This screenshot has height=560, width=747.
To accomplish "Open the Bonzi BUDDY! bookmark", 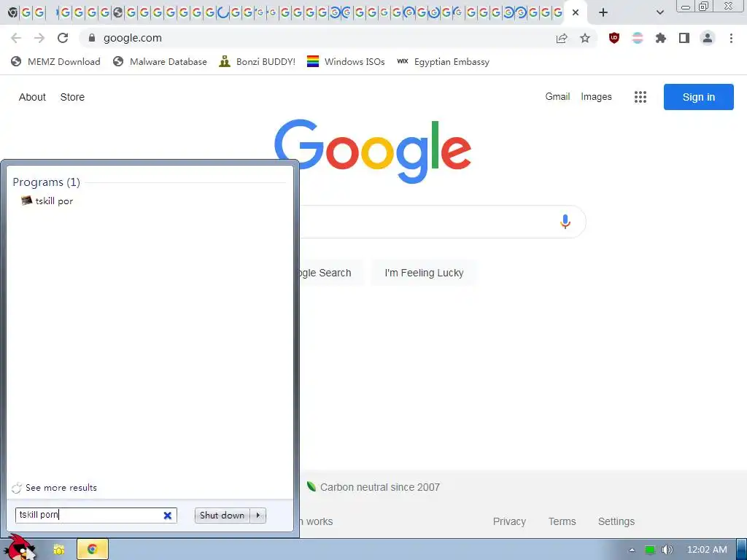I will tap(258, 61).
